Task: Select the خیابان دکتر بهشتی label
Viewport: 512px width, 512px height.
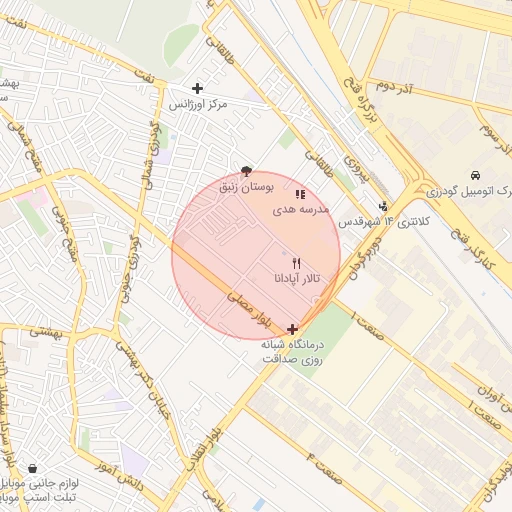Action: click(143, 380)
